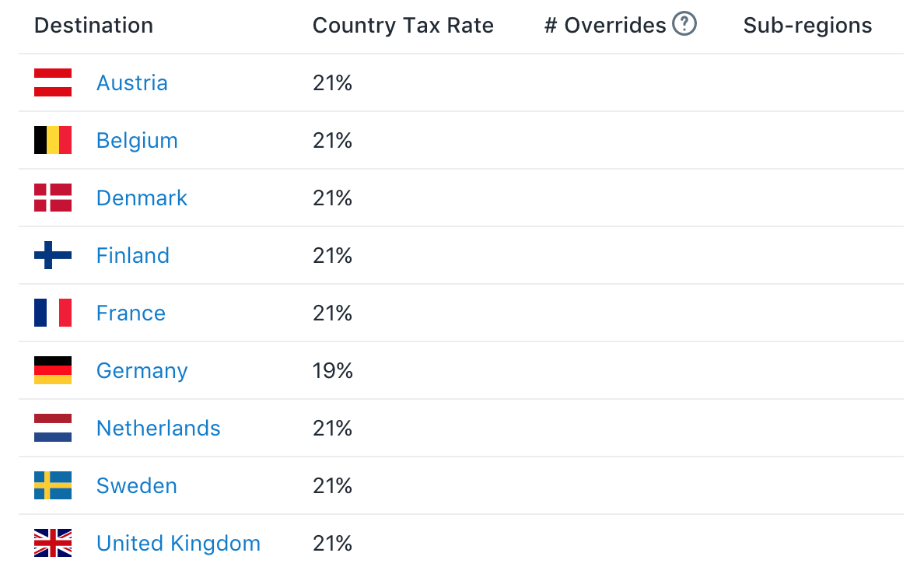
Task: Select the Destination column header
Action: coord(93,25)
